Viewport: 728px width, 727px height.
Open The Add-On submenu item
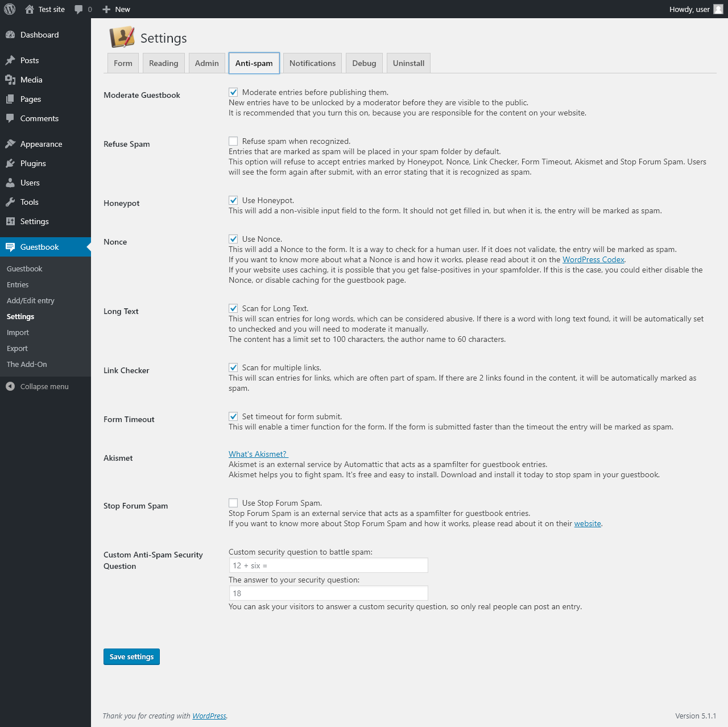pos(27,364)
